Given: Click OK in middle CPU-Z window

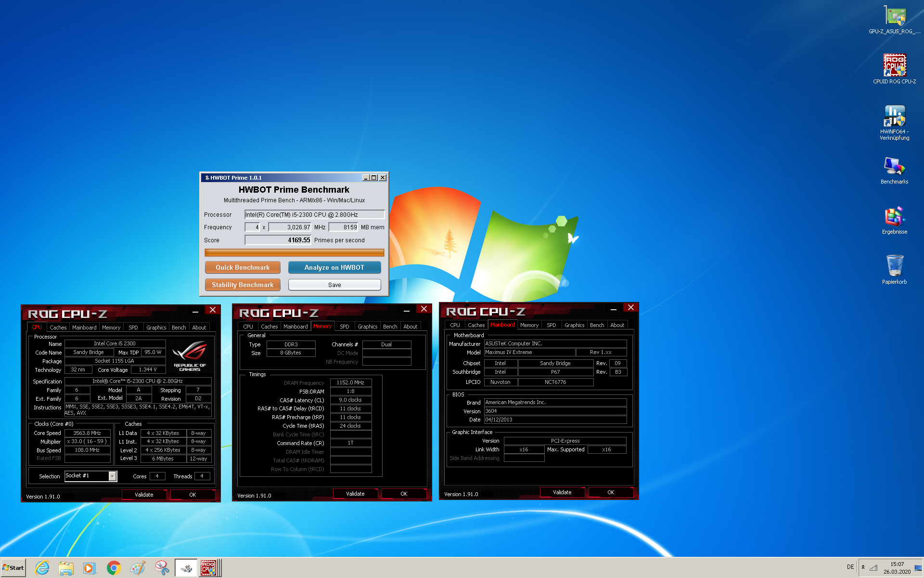Looking at the screenshot, I should (404, 494).
